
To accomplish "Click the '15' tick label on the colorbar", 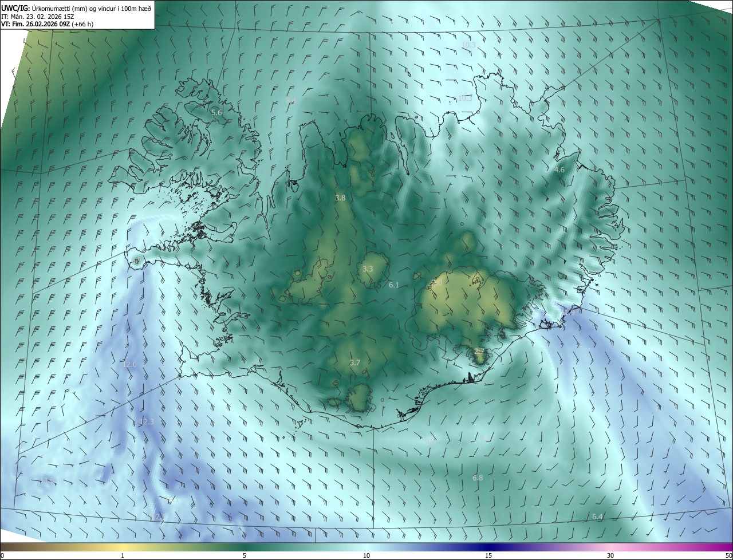I will pyautogui.click(x=488, y=555).
